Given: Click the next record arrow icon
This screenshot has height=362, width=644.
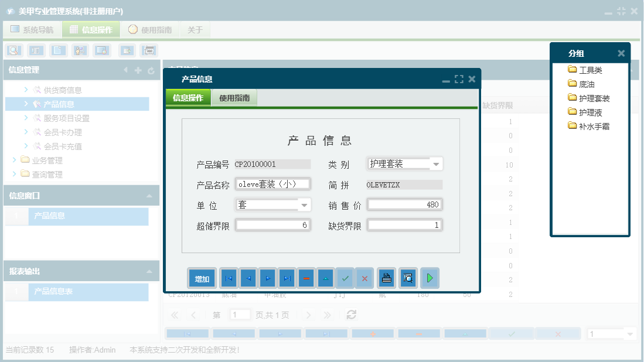Looking at the screenshot, I should (268, 278).
